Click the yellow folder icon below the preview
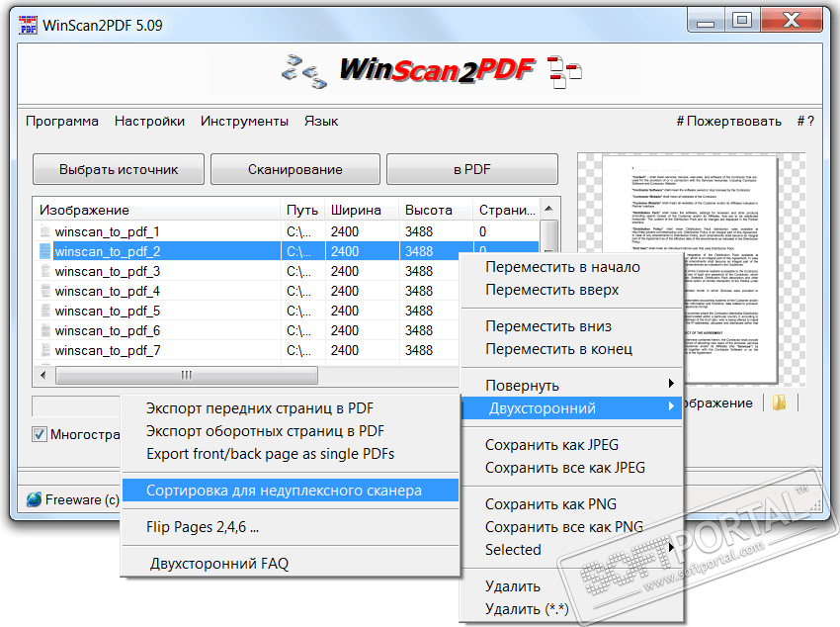 (780, 403)
